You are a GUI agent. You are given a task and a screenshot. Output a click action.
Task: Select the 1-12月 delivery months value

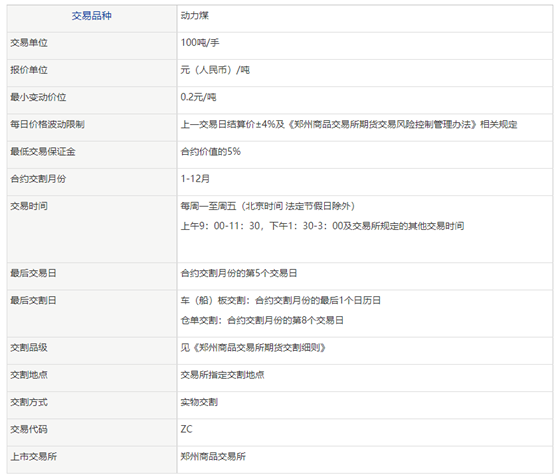point(195,179)
